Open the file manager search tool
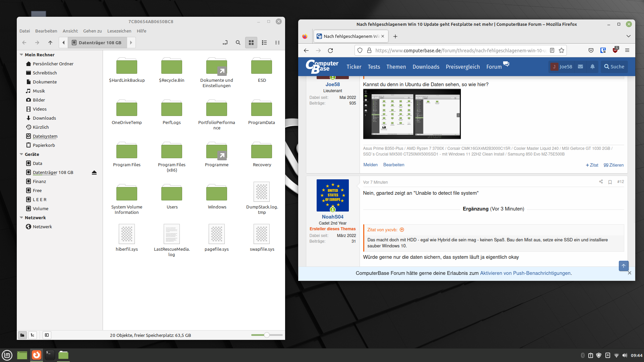 (x=238, y=43)
